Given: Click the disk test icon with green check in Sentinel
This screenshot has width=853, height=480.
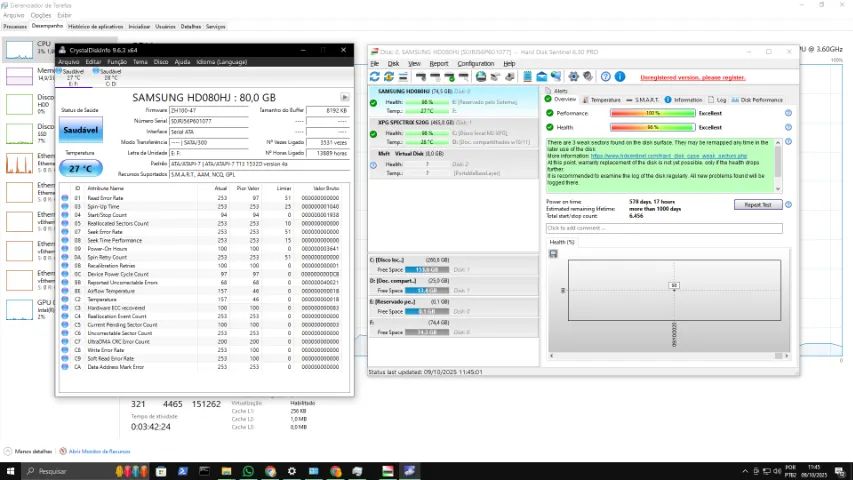Looking at the screenshot, I should pyautogui.click(x=450, y=77).
